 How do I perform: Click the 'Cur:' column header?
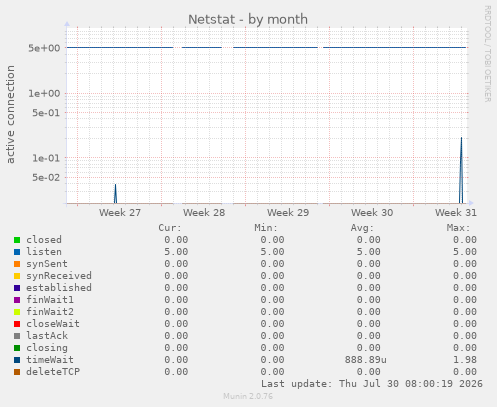click(170, 228)
